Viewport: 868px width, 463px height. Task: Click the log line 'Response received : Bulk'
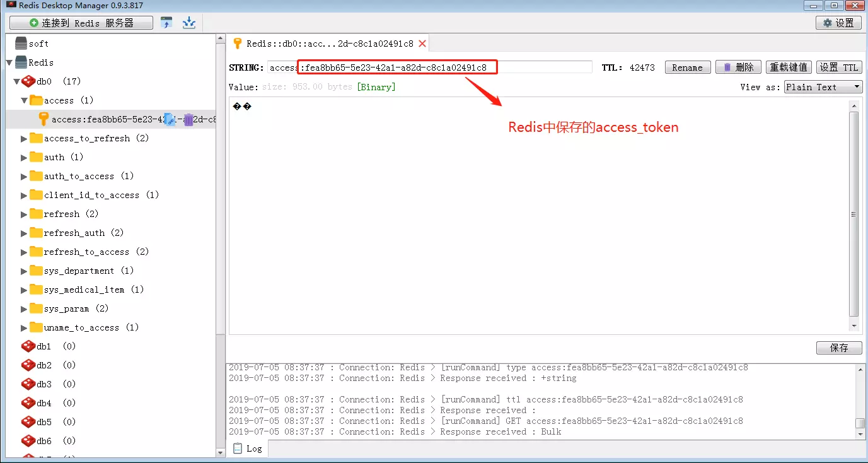[395, 431]
